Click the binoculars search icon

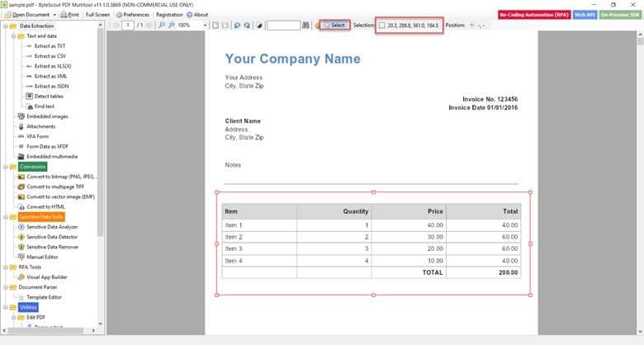(x=305, y=26)
